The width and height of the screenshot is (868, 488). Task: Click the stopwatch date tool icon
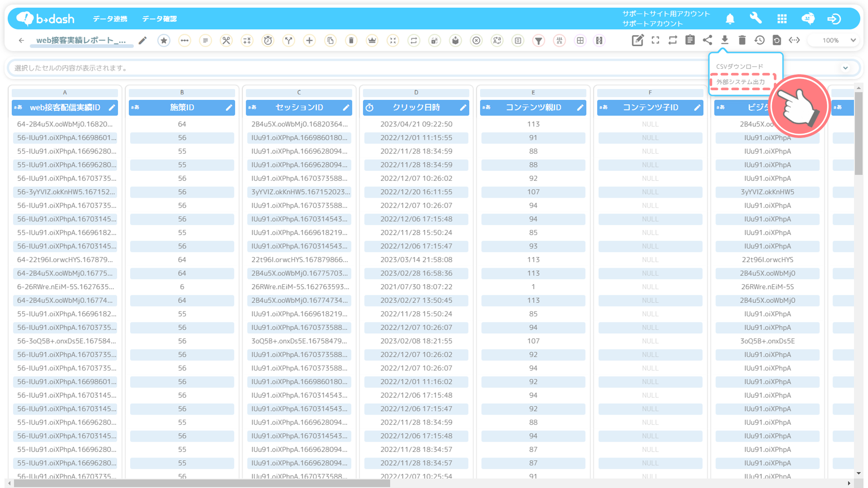268,40
